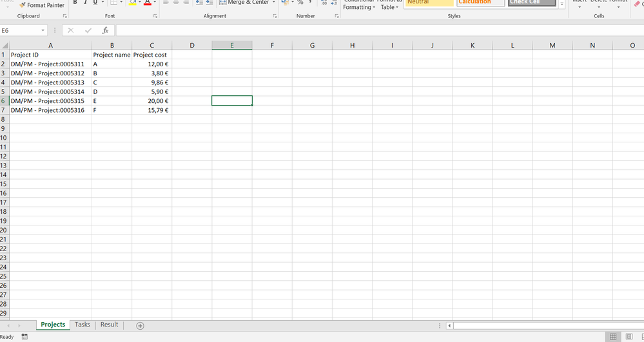Select column C header
644x342 pixels.
(x=152, y=46)
